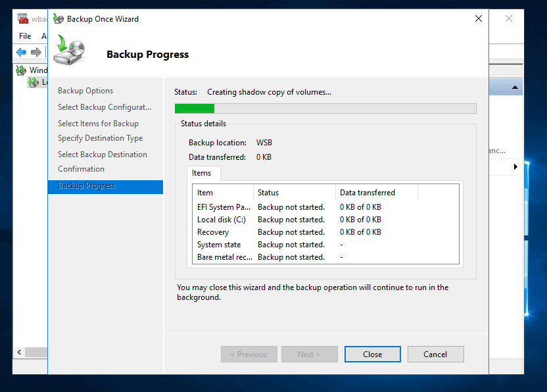The width and height of the screenshot is (547, 392).
Task: Open the File menu
Action: [x=25, y=36]
